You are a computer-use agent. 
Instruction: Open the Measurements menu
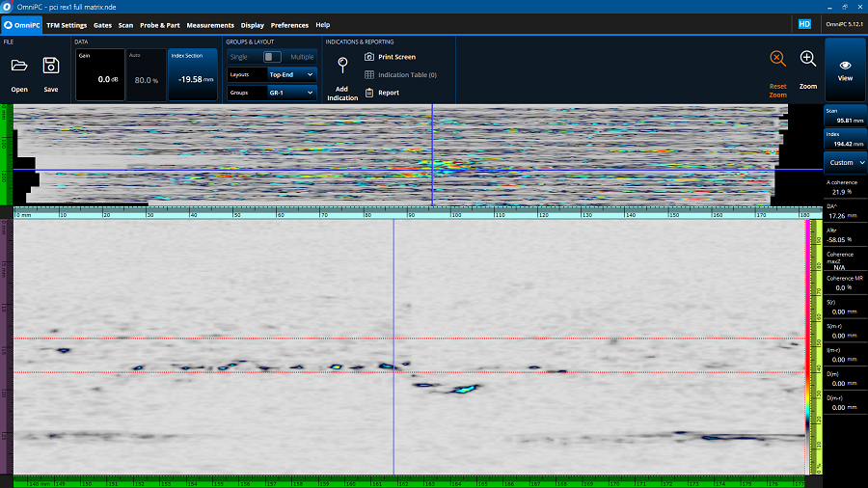coord(210,25)
